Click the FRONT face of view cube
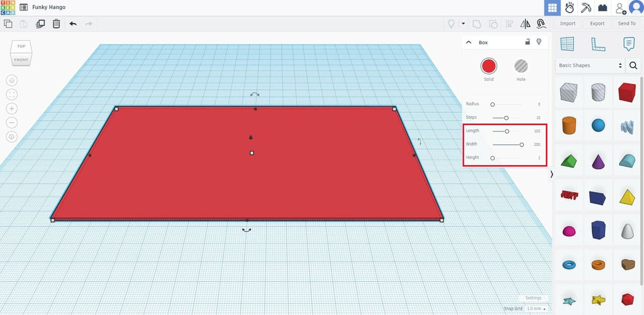Viewport: 644px width, 315px height. pos(21,59)
